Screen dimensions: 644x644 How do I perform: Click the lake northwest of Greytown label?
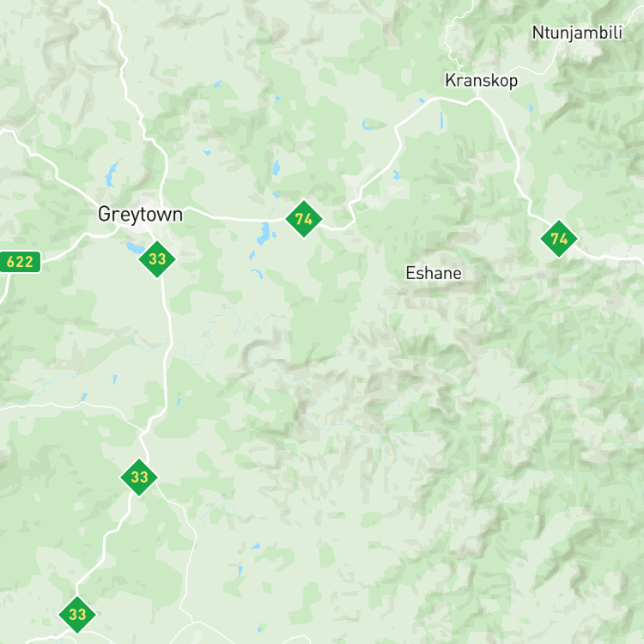pos(111,175)
